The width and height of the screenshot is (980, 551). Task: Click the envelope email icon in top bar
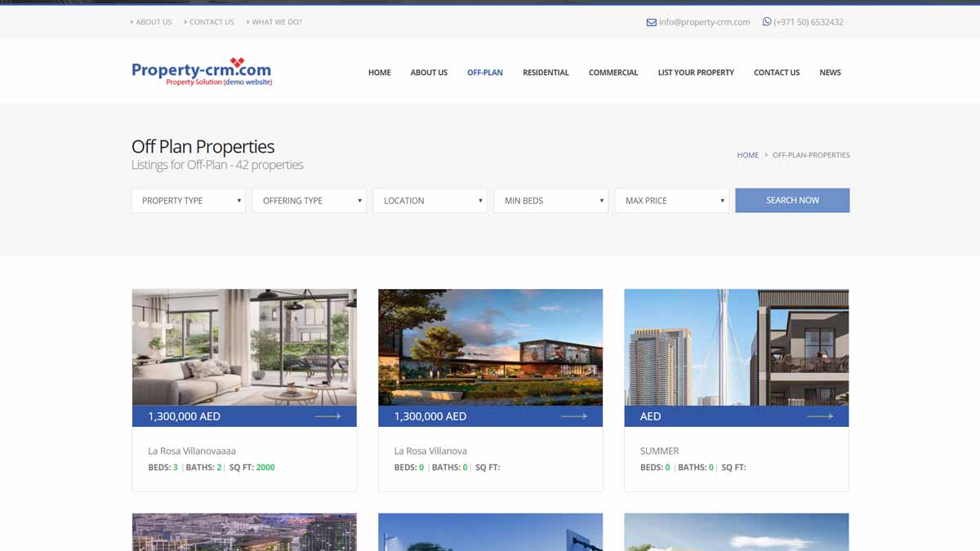tap(652, 22)
